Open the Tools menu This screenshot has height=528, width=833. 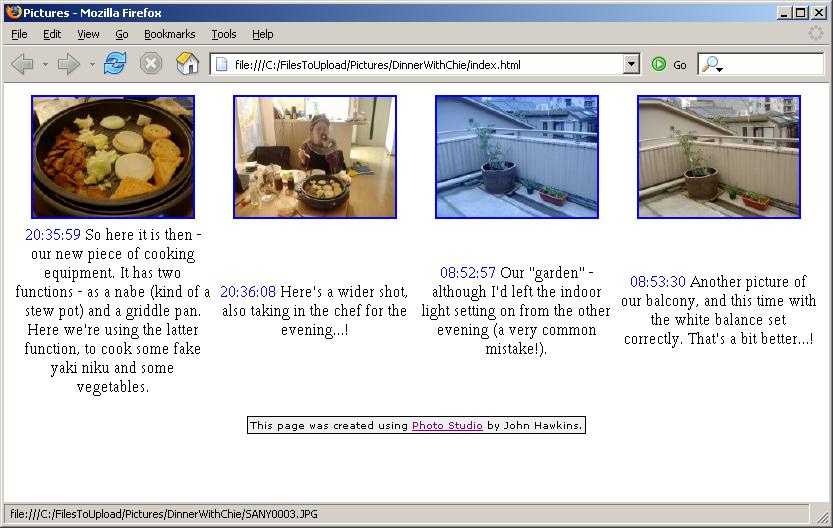click(224, 34)
